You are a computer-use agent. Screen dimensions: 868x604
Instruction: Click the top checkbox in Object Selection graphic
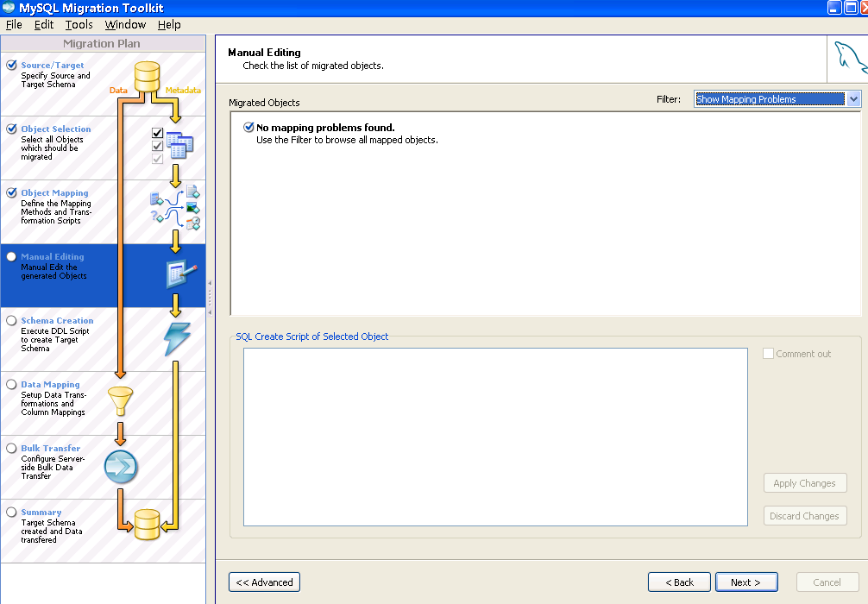pyautogui.click(x=157, y=133)
